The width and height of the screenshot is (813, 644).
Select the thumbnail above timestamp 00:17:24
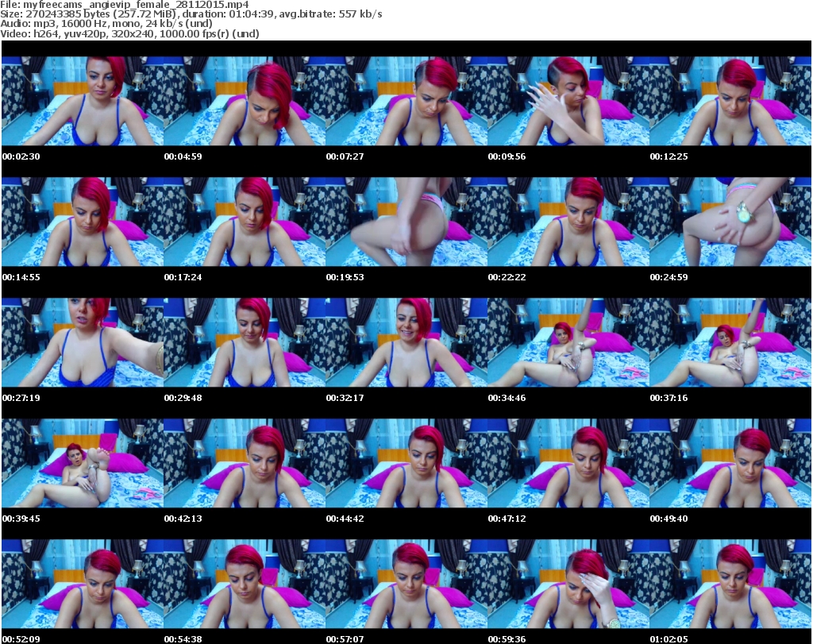(x=245, y=222)
